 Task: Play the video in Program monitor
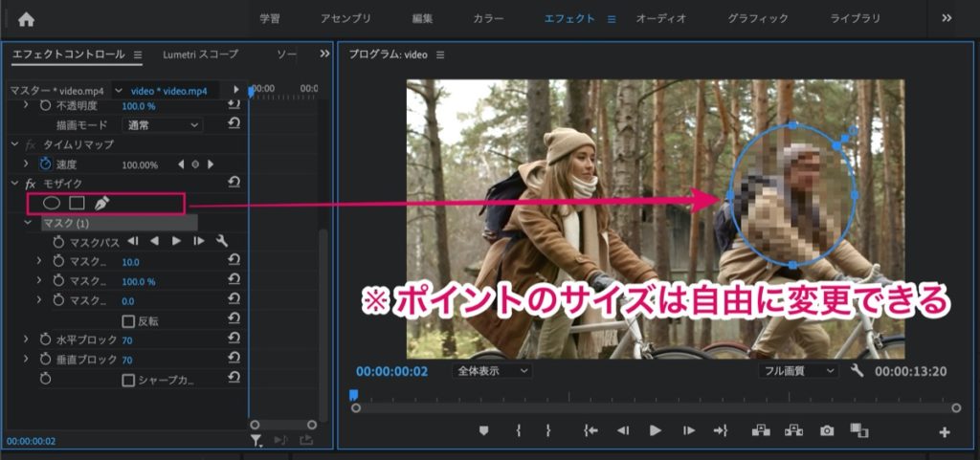tap(655, 430)
